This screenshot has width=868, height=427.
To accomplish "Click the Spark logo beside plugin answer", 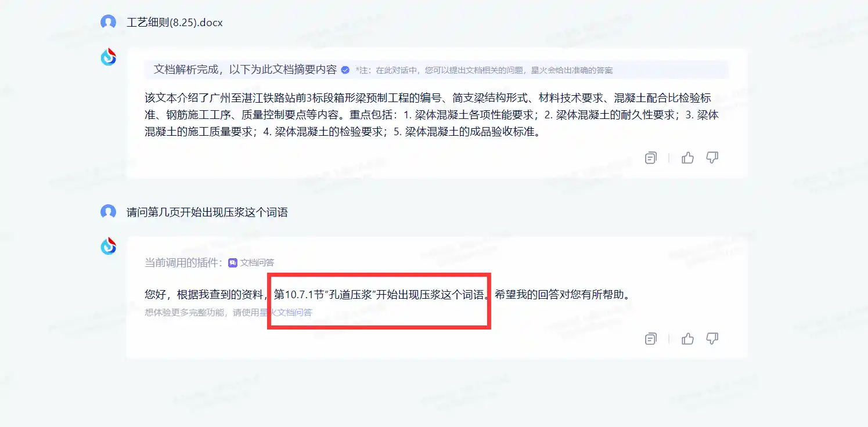I will tap(109, 246).
